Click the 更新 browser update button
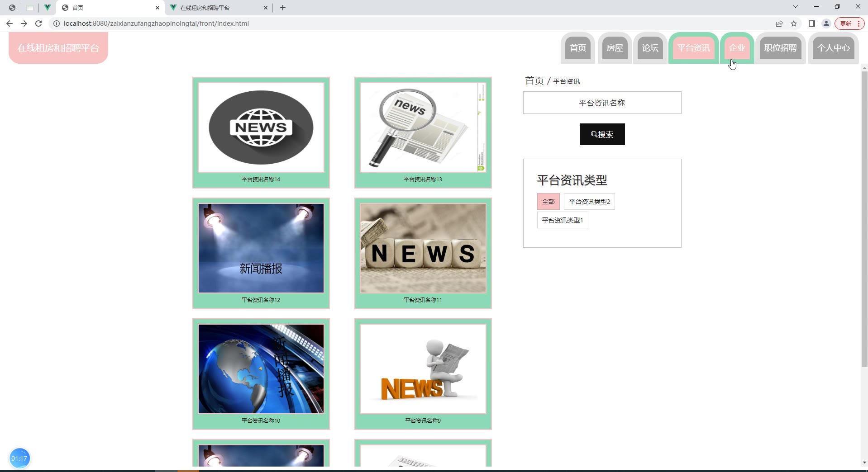868x472 pixels. coord(850,24)
